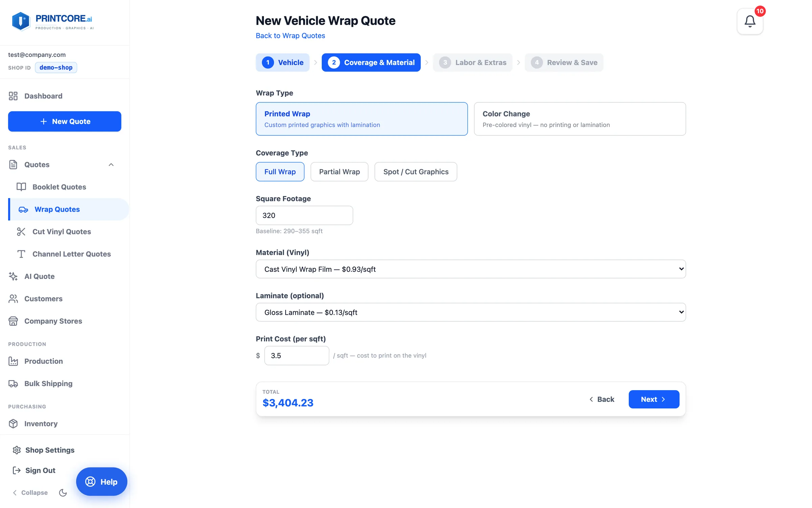Click the Back button
Screen dimensions: 812x508
coord(602,399)
